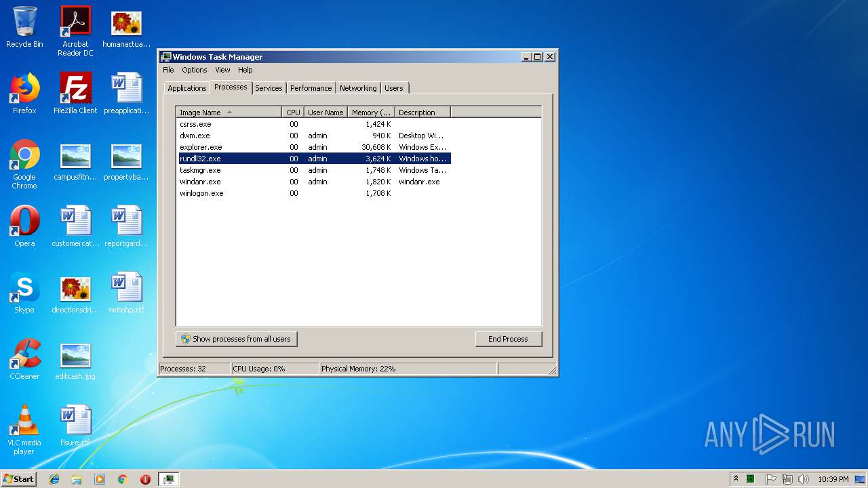Open FileZilla Client shortcut
Viewport: 868px width, 488px height.
(75, 94)
